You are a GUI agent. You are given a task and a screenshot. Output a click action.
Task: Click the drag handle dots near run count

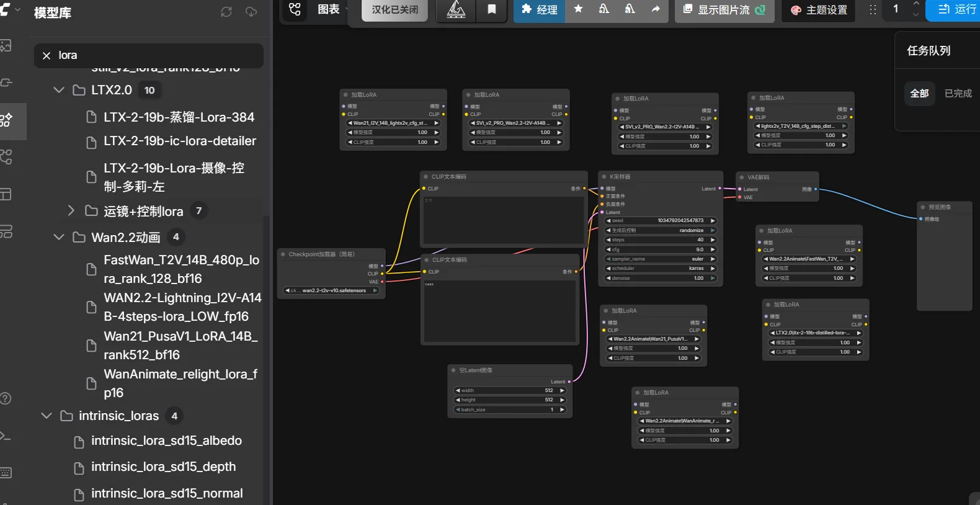click(x=873, y=9)
